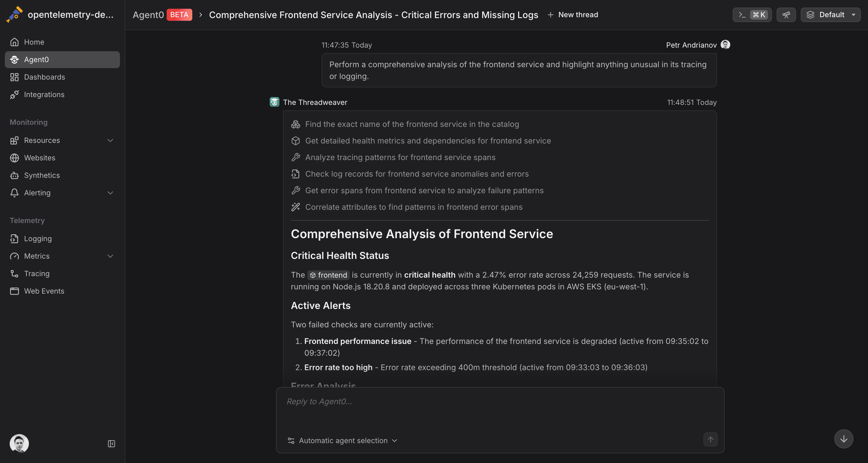
Task: Open Dashboards in sidebar
Action: (45, 77)
